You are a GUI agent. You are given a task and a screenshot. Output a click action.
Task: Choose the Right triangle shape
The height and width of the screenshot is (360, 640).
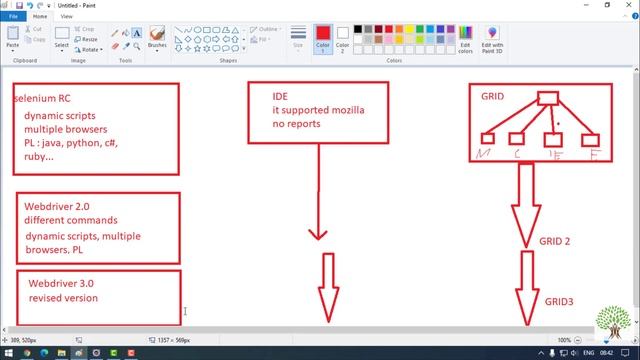178,40
